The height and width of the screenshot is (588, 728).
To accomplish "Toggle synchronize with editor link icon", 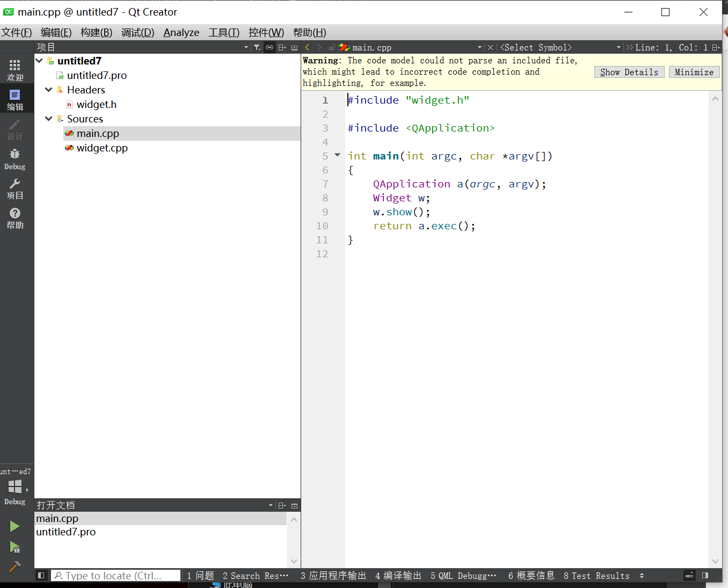I will tap(270, 47).
